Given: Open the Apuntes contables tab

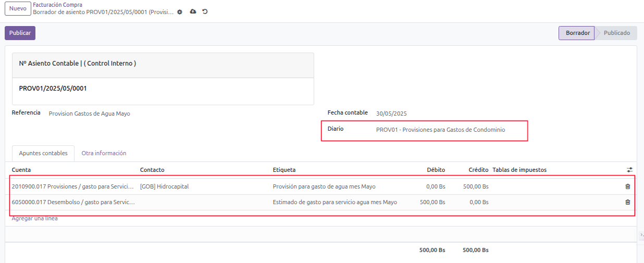Looking at the screenshot, I should click(x=43, y=153).
